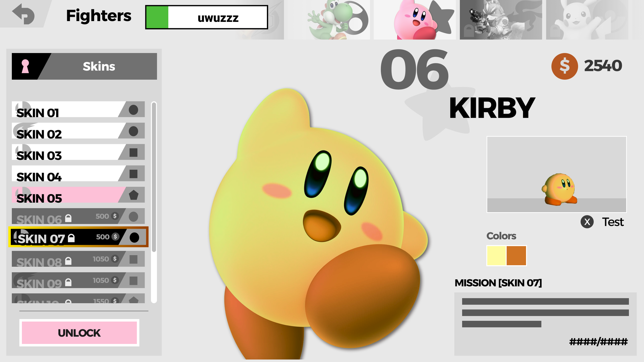
Task: Choose SKIN 03 from the list
Action: 64,152
